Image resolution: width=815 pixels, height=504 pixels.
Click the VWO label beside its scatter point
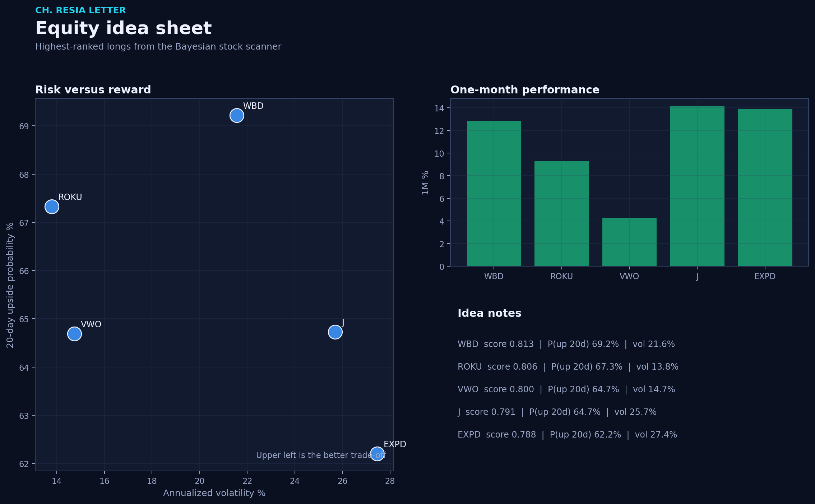point(91,324)
